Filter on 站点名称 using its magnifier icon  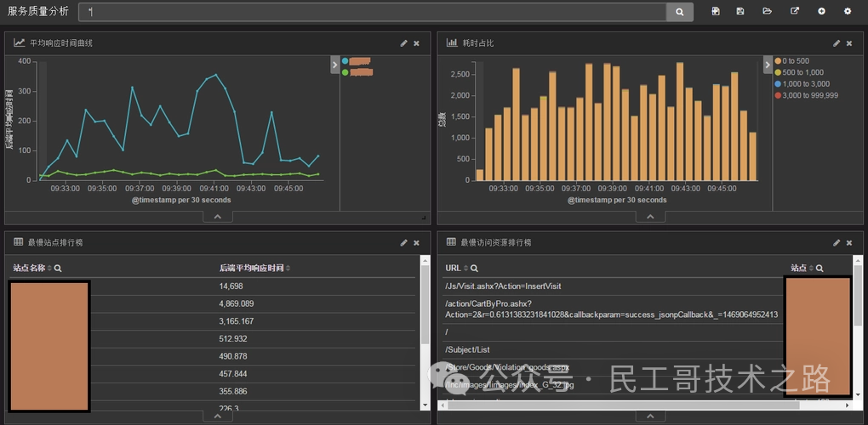(58, 268)
